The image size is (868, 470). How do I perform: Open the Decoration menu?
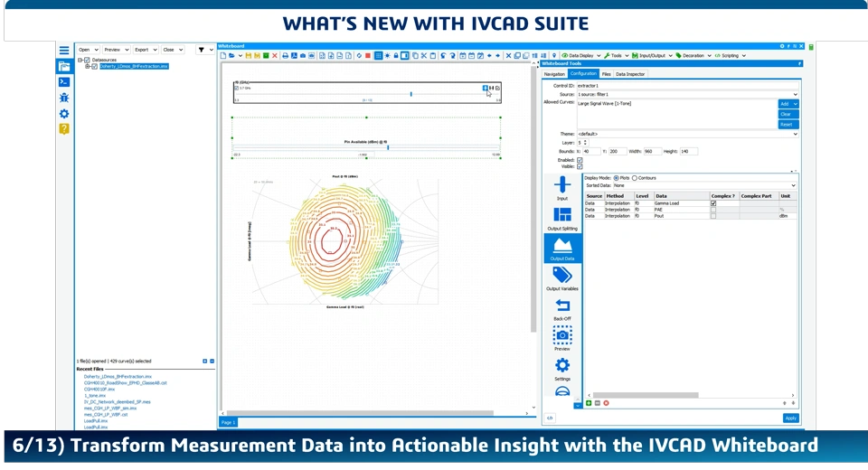click(693, 55)
